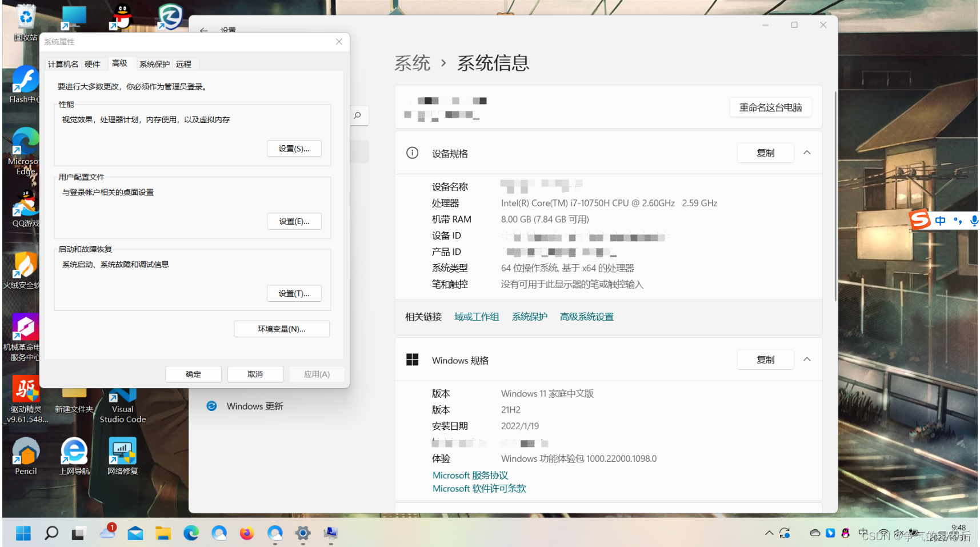Select the Sogou microphone voice input icon
The width and height of the screenshot is (980, 547).
973,220
